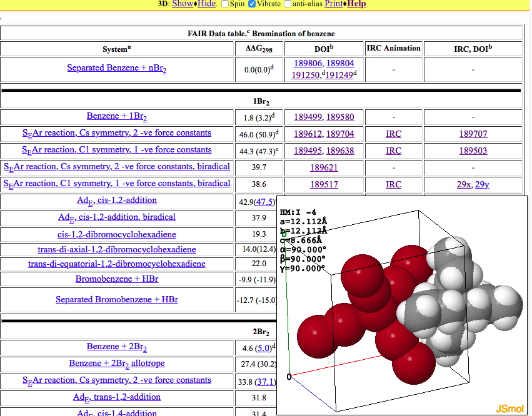Click the 47.5 energy value link
Screen dimensions: 532x416
[x=264, y=201]
